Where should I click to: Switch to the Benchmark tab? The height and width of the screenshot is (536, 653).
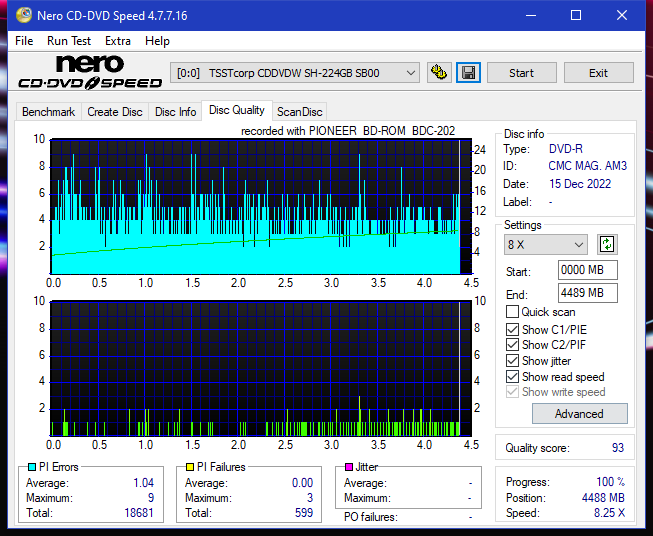click(49, 112)
